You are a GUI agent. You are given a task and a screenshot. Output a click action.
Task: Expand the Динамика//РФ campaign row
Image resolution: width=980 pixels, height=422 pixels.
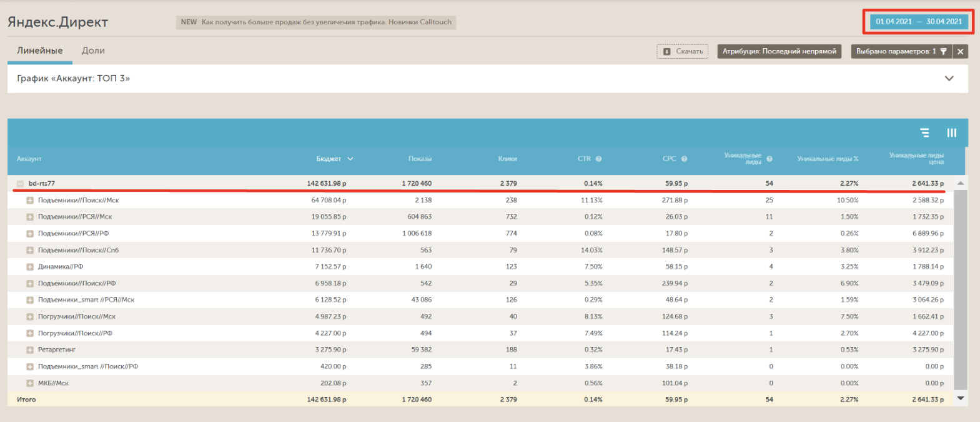click(x=29, y=267)
